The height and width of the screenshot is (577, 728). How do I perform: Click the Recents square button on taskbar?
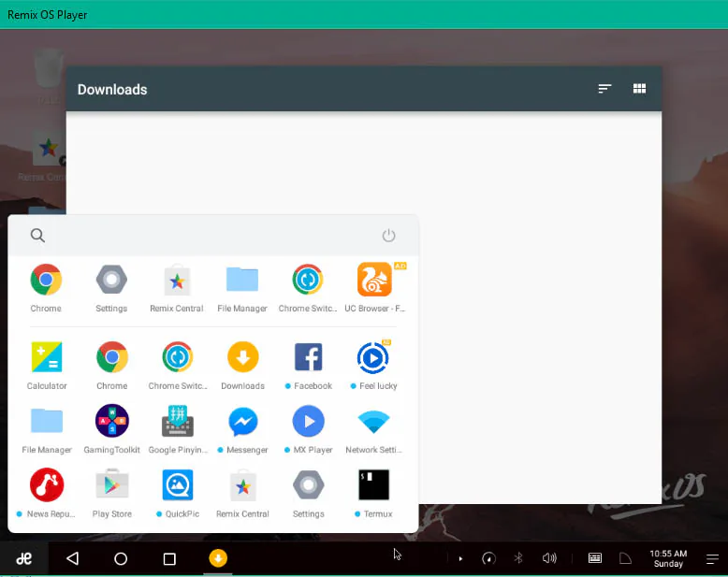pyautogui.click(x=170, y=559)
